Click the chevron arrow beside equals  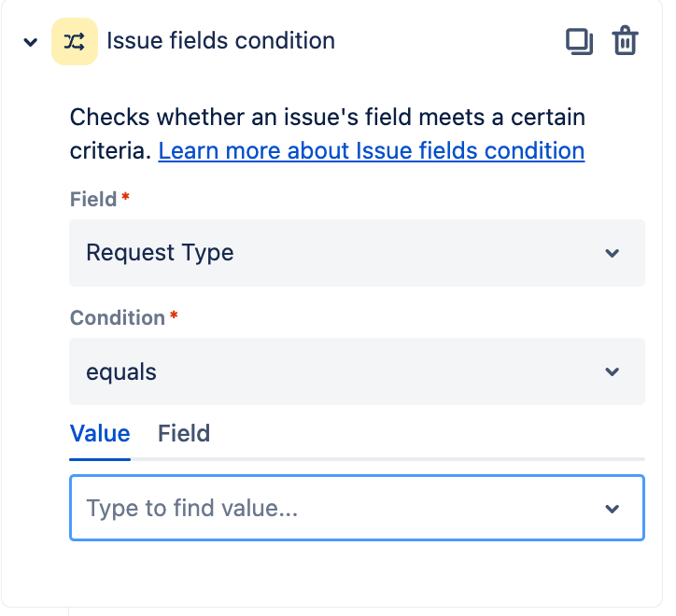(x=613, y=371)
